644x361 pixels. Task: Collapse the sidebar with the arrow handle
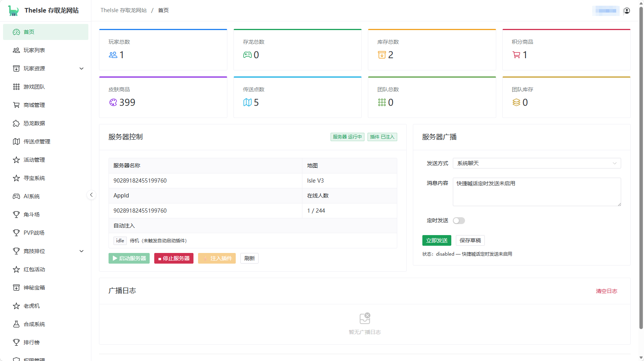pos(91,195)
